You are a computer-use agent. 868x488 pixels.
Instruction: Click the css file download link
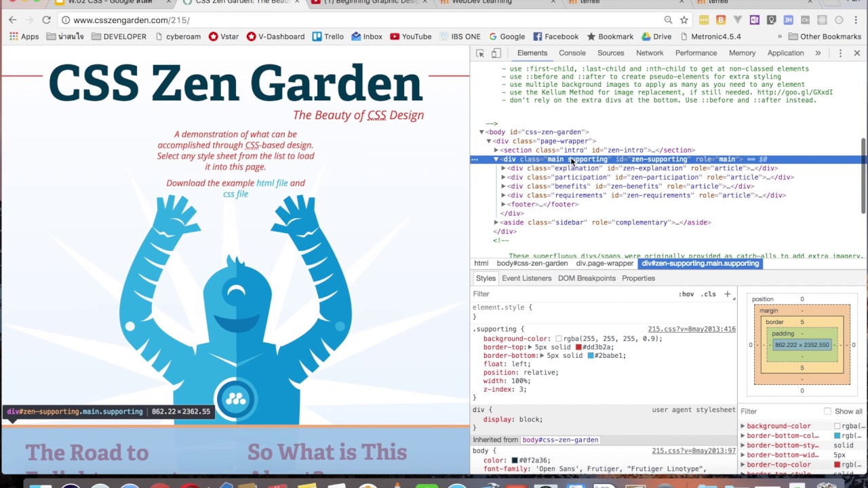(x=236, y=194)
